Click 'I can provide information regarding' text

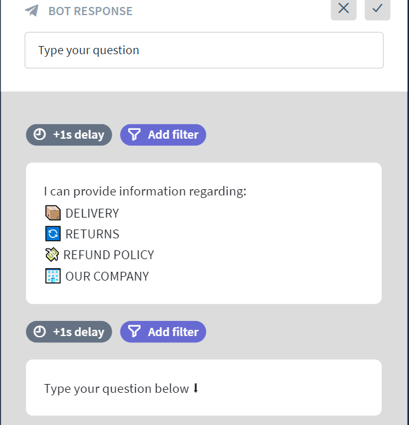(x=145, y=192)
